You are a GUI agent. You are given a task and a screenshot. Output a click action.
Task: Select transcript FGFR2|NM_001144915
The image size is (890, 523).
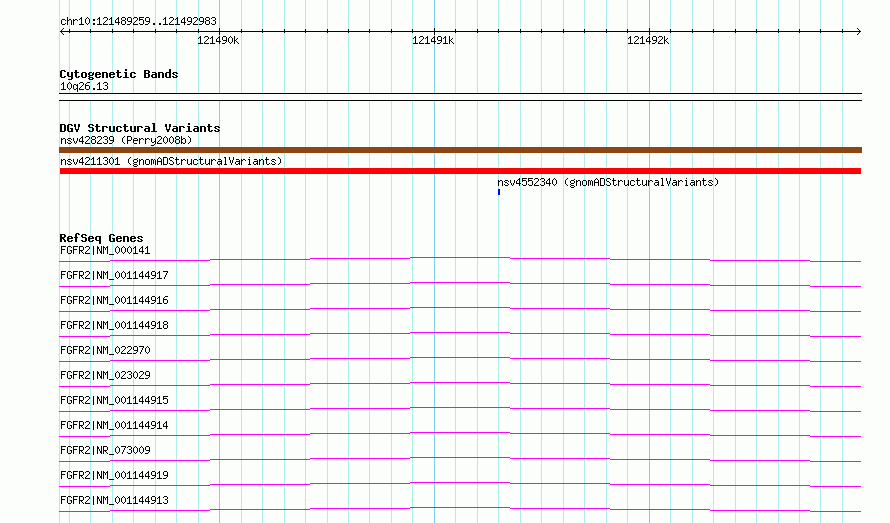(x=114, y=400)
